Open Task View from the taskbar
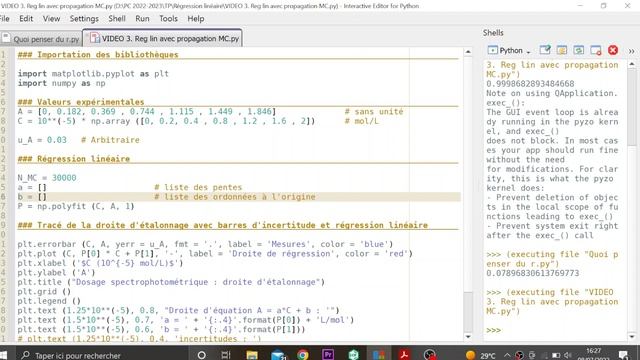Image resolution: width=640 pixels, height=360 pixels. 226,355
